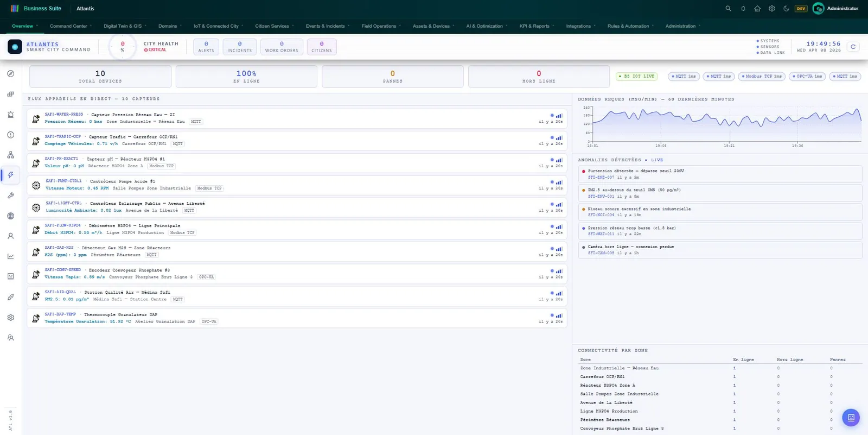Image resolution: width=868 pixels, height=435 pixels.
Task: Expand the KPI & Reports menu
Action: (537, 26)
